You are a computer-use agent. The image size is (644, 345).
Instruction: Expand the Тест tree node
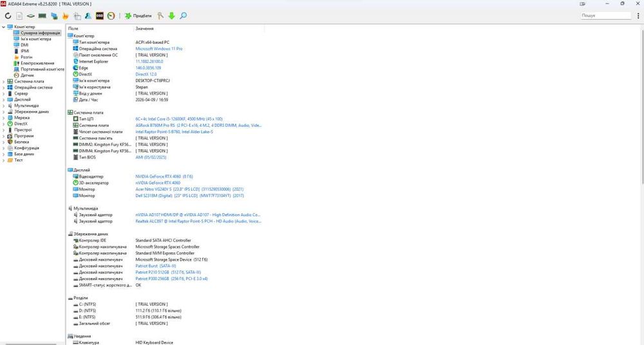click(4, 160)
